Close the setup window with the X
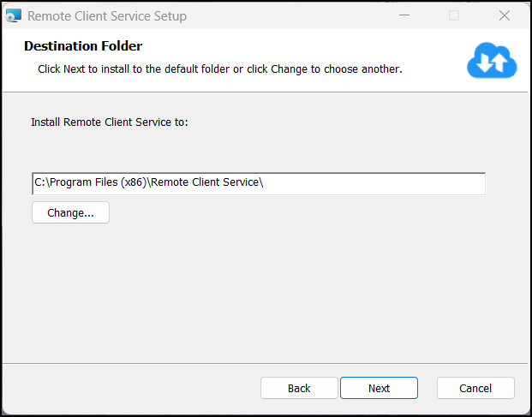 (505, 15)
